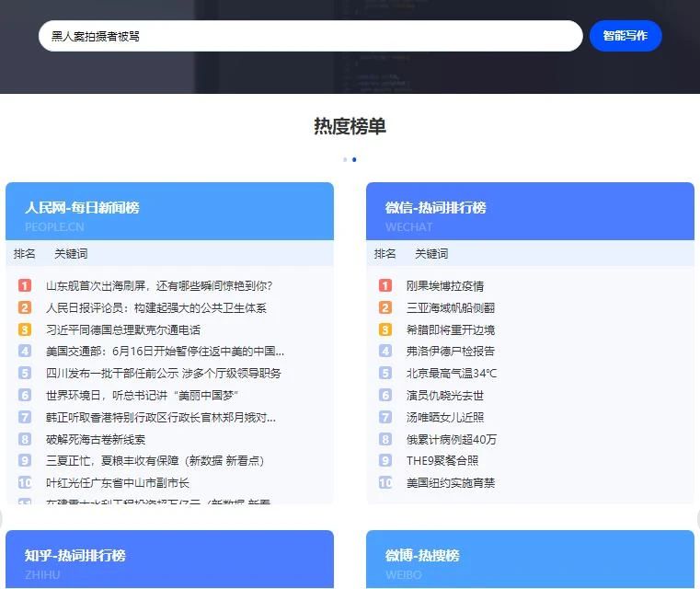
Task: Open 叶红光任广东省中山市副市长 item
Action: 118,483
